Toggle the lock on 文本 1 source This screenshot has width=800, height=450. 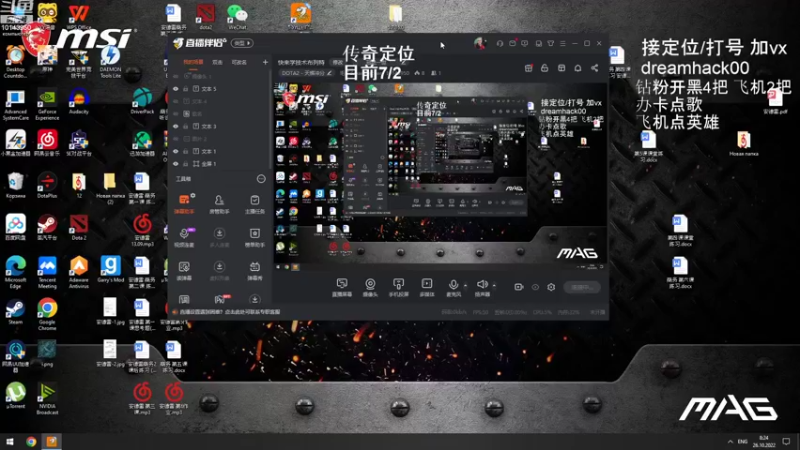point(186,152)
